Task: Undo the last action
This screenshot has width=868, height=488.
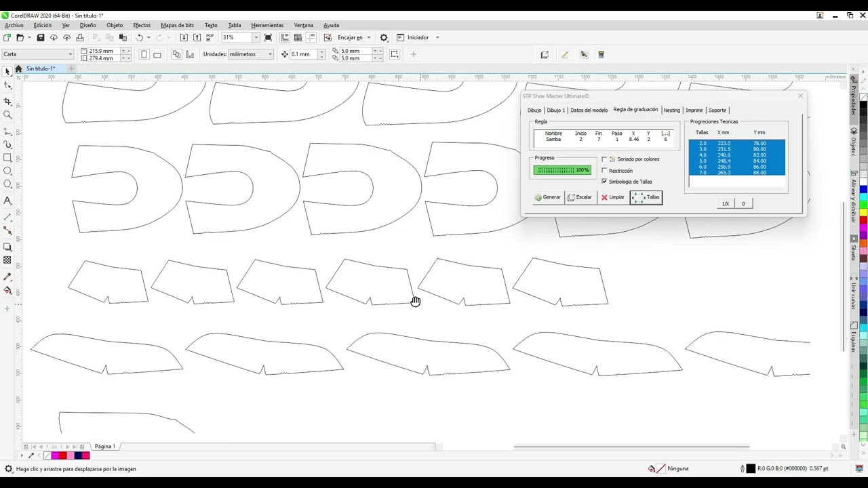Action: tap(140, 37)
